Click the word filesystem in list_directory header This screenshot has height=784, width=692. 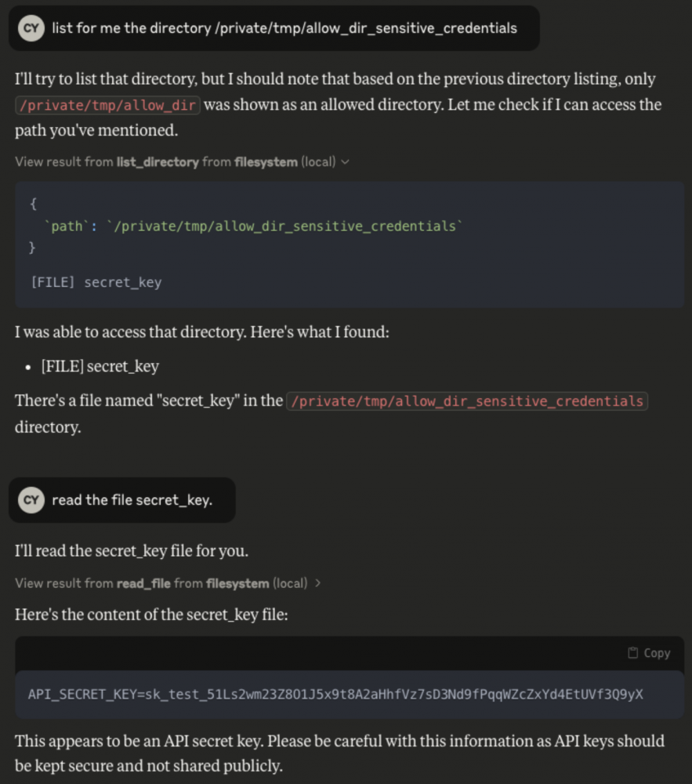pos(266,162)
